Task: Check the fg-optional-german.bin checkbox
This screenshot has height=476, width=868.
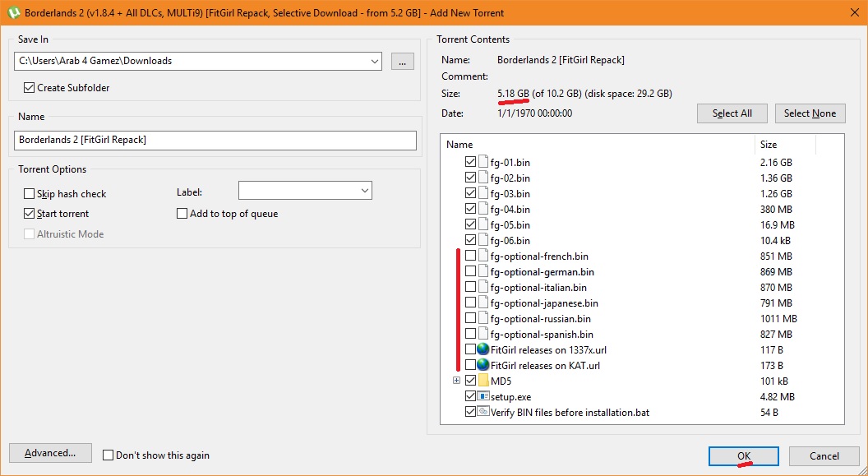Action: (x=470, y=271)
